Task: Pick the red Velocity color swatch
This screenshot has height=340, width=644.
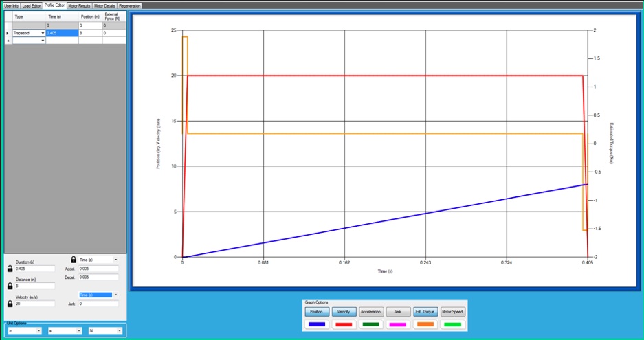Action: point(344,324)
